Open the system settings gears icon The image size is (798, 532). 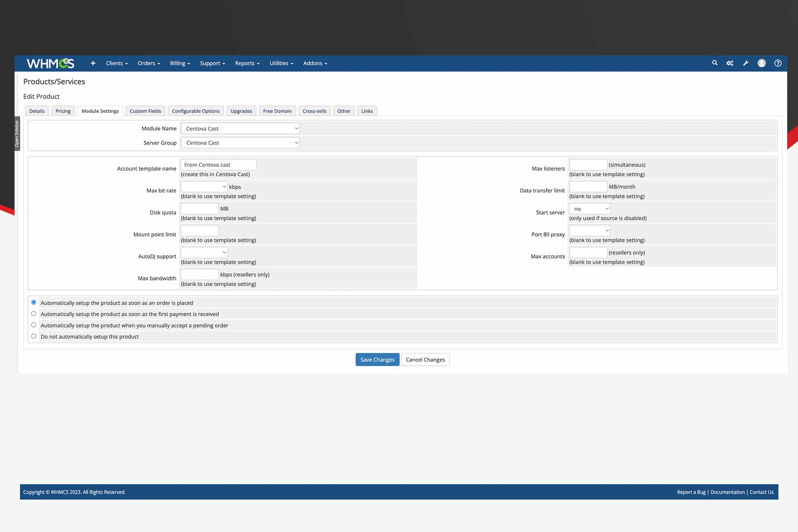click(x=730, y=63)
